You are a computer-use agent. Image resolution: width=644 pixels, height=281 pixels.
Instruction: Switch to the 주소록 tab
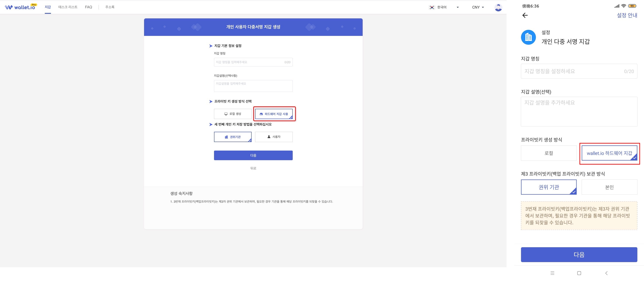110,7
